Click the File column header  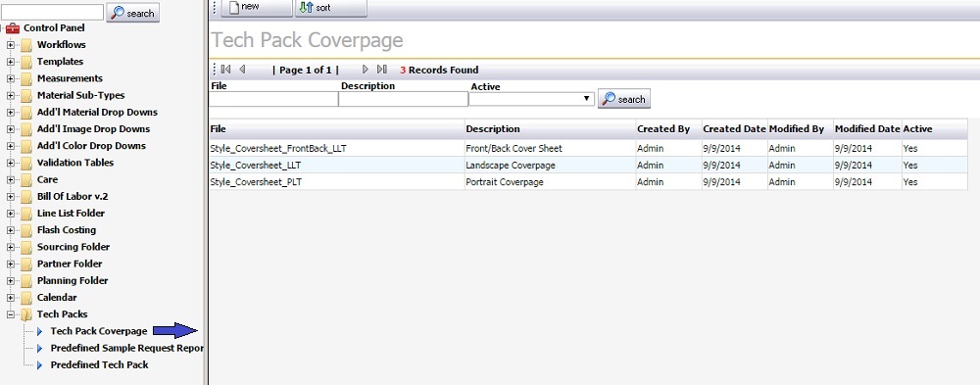coord(337,129)
